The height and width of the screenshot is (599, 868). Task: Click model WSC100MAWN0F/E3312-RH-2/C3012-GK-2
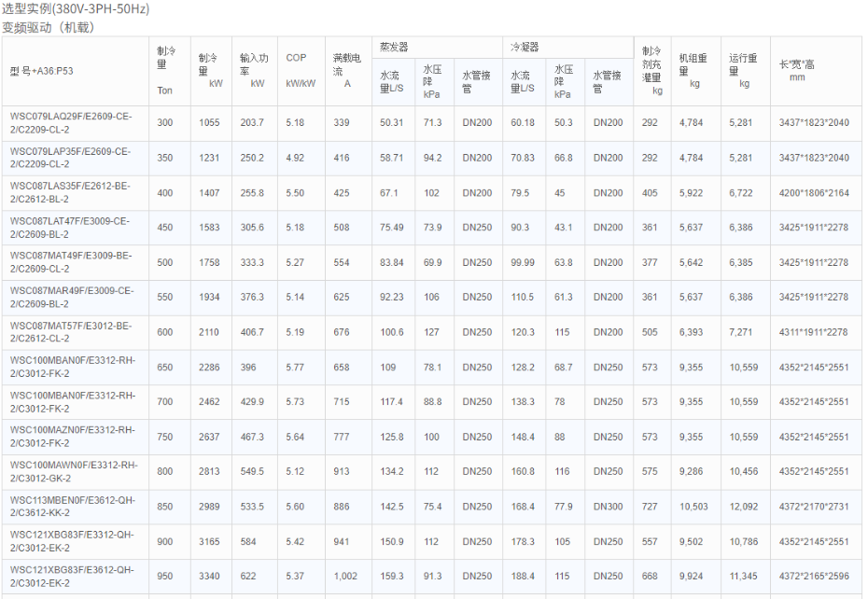point(73,471)
